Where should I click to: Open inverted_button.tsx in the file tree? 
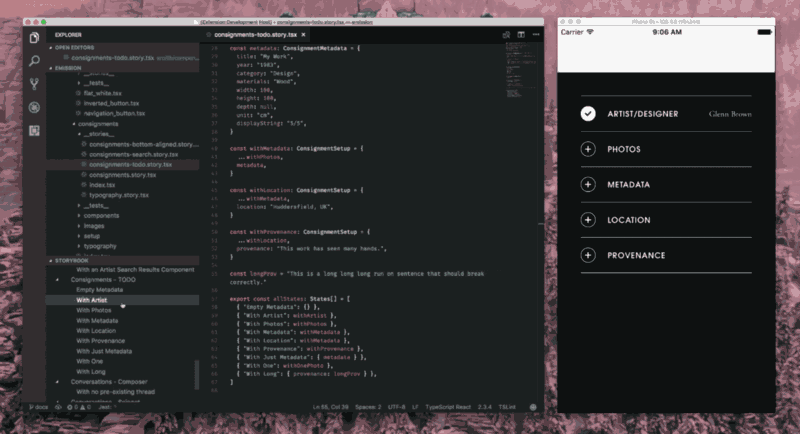tap(111, 104)
